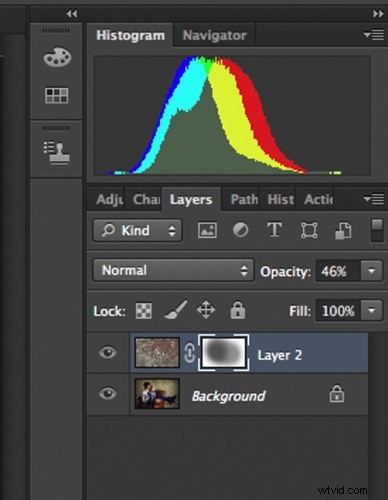Select the Background layer thumbnail
This screenshot has width=388, height=500.
tap(157, 394)
